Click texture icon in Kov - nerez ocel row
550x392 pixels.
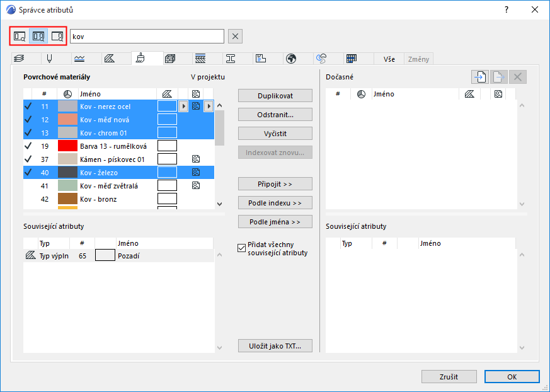[196, 106]
